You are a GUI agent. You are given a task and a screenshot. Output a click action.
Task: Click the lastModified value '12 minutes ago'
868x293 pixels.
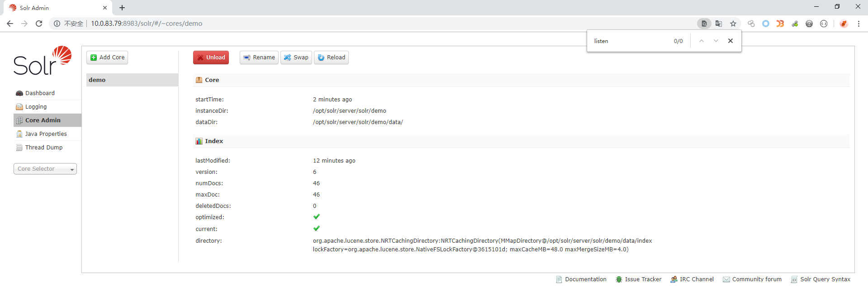(x=334, y=161)
